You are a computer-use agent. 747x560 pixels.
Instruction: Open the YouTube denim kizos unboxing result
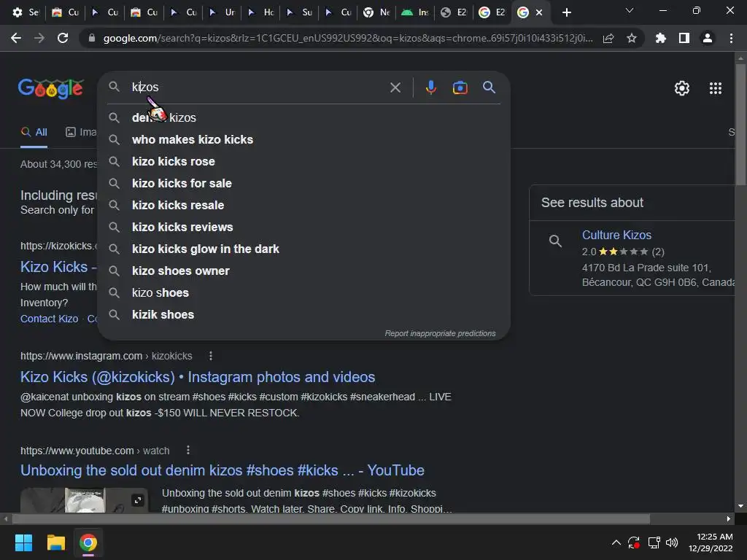pyautogui.click(x=222, y=470)
